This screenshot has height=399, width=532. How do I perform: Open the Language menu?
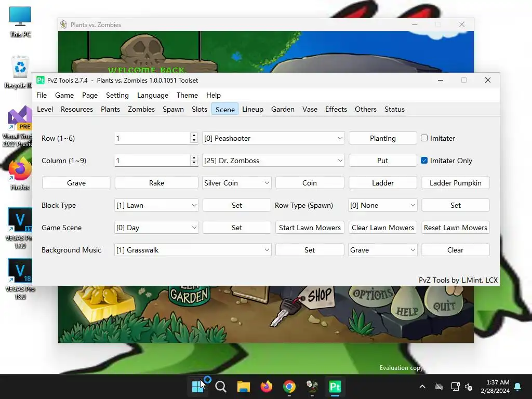153,96
